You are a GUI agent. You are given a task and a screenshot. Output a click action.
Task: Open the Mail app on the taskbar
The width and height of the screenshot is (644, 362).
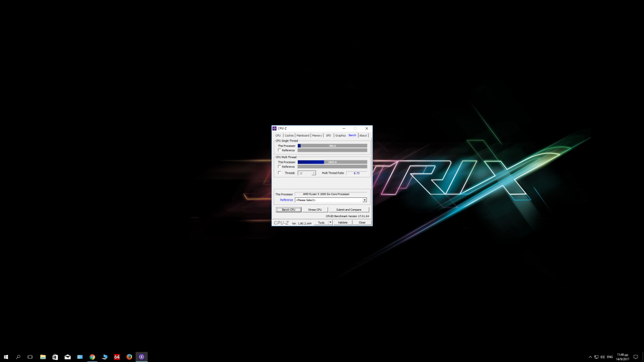coord(68,357)
